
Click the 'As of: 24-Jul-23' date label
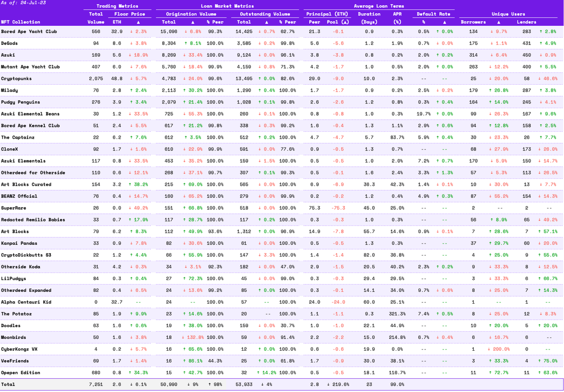click(18, 3)
